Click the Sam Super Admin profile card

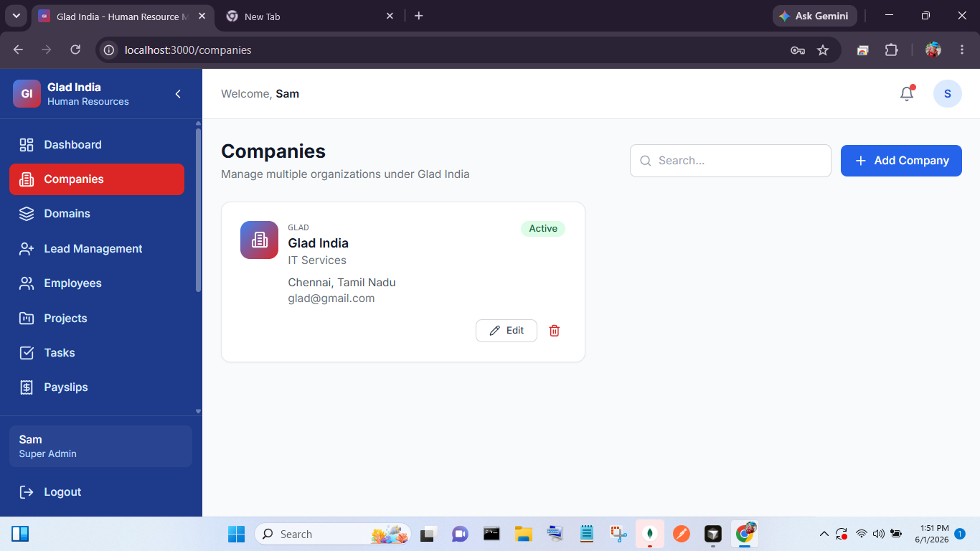point(100,446)
